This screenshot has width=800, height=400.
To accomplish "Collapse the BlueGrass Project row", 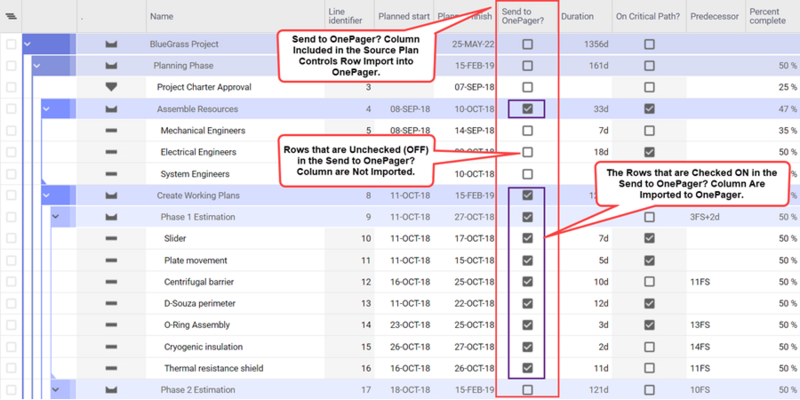I will [28, 44].
